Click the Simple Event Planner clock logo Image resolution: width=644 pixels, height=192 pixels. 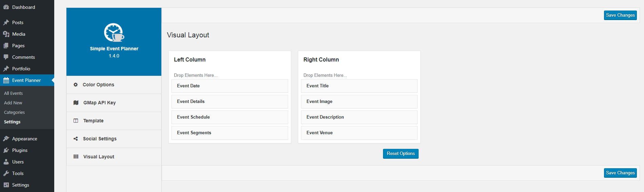point(114,33)
